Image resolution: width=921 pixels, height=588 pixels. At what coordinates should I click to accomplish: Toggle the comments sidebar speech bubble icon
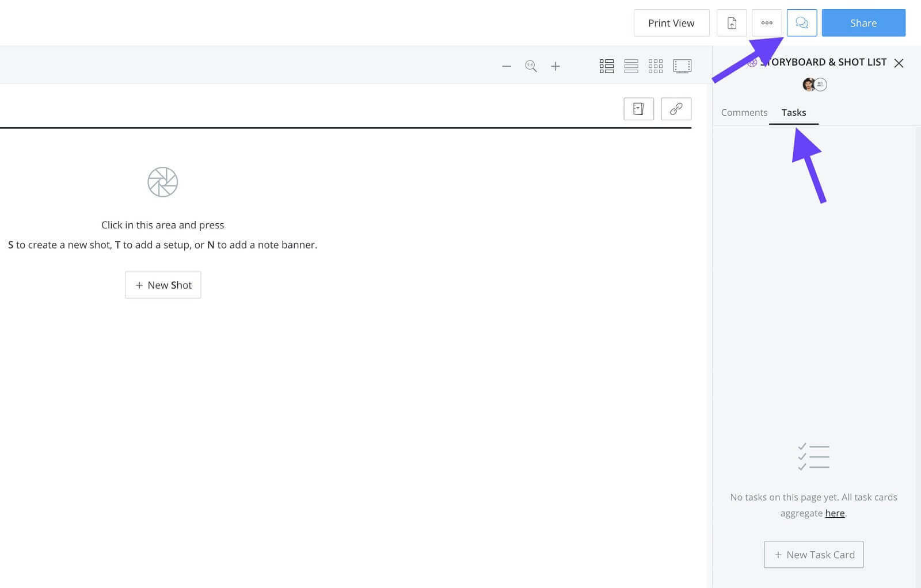tap(802, 23)
